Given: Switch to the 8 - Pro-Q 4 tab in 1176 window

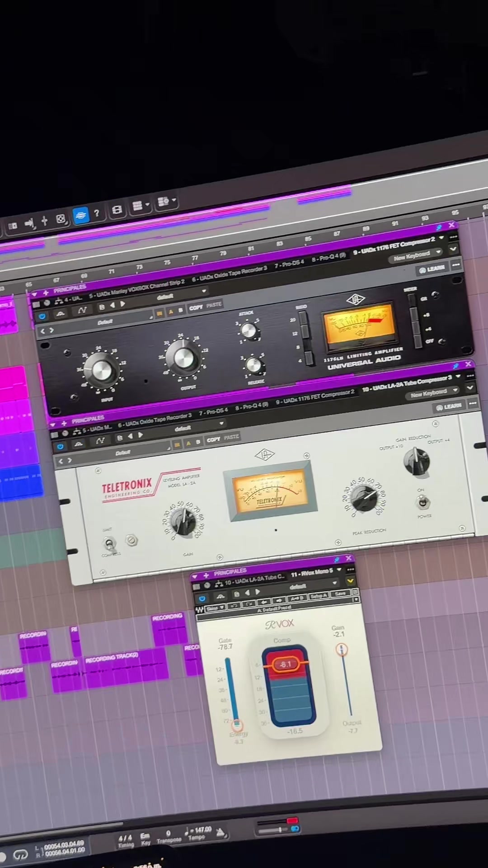Looking at the screenshot, I should click(x=328, y=258).
